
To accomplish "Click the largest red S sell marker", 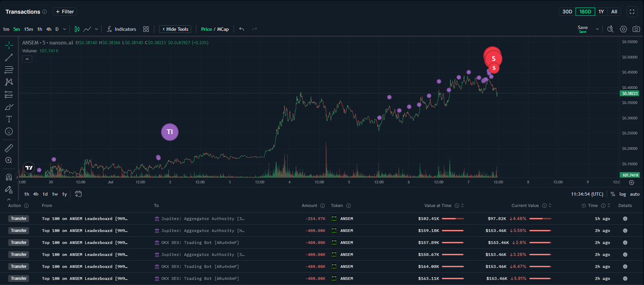I will pos(493,57).
